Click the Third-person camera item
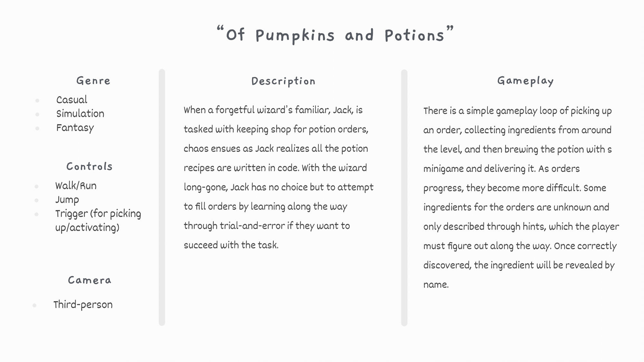The height and width of the screenshot is (362, 644). coord(83,304)
